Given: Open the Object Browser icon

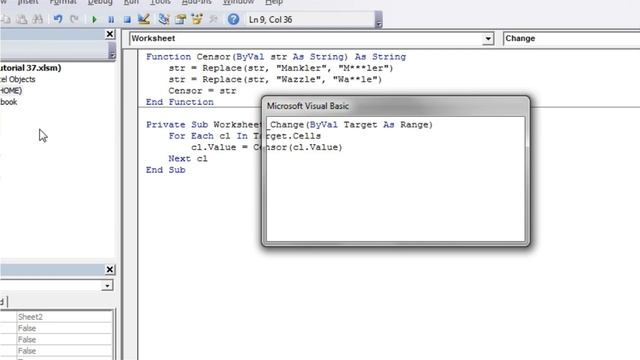Looking at the screenshot, I should tap(197, 19).
